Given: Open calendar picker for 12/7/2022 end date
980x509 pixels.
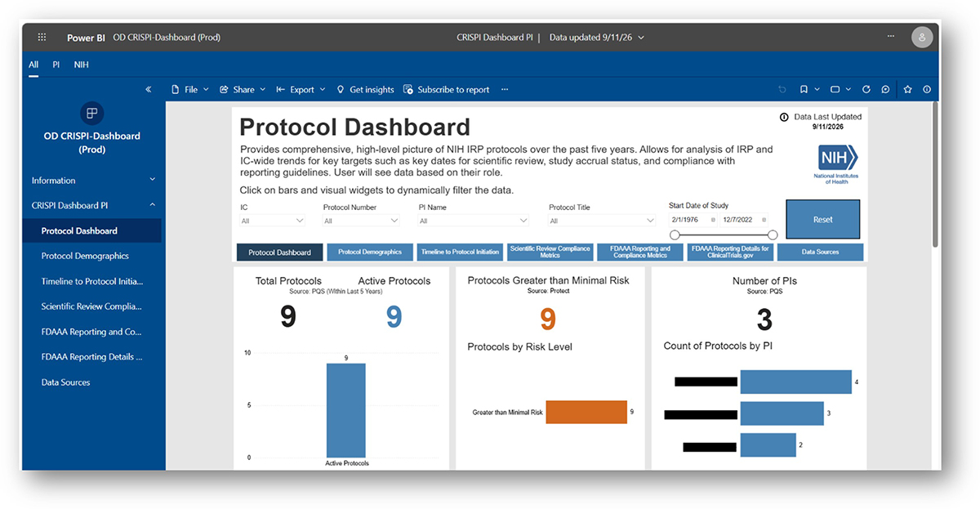Looking at the screenshot, I should [763, 220].
